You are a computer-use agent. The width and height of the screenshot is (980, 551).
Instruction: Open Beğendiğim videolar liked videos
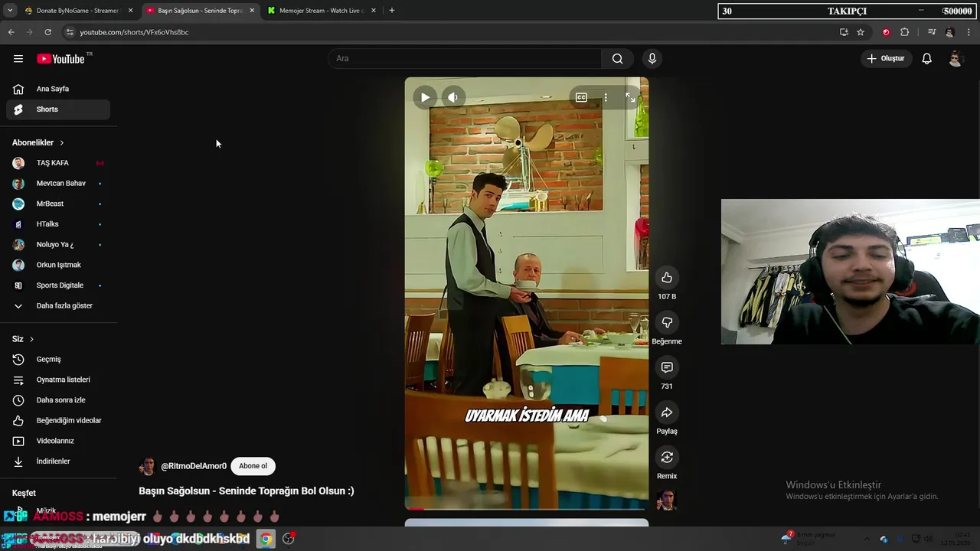tap(58, 420)
